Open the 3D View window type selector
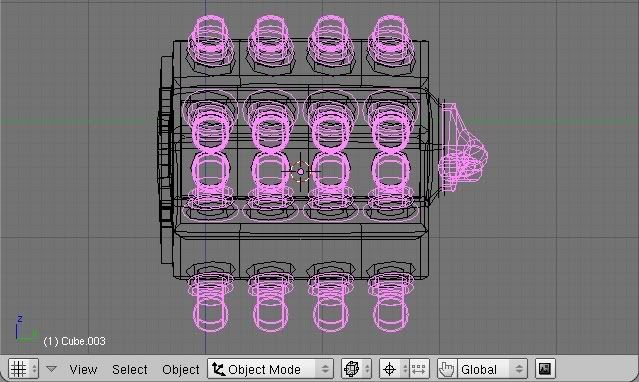Image resolution: width=639 pixels, height=382 pixels. pyautogui.click(x=24, y=369)
